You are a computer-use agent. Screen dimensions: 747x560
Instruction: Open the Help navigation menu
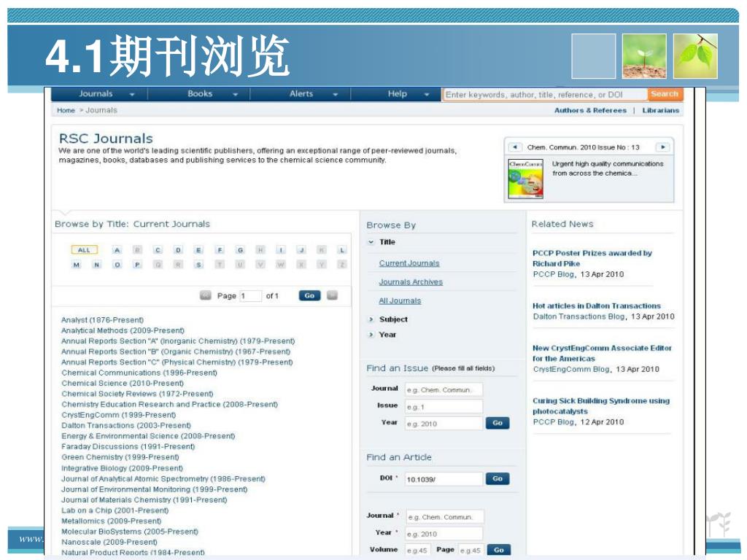(x=398, y=94)
